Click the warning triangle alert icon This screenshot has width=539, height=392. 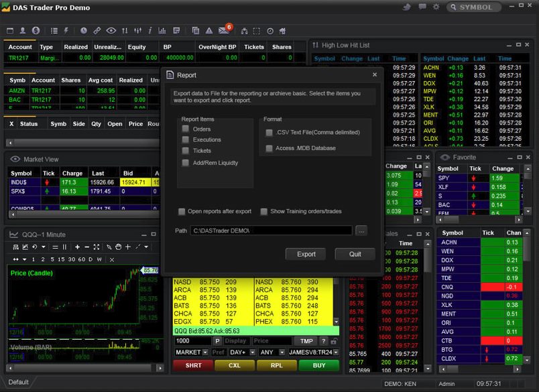209,31
